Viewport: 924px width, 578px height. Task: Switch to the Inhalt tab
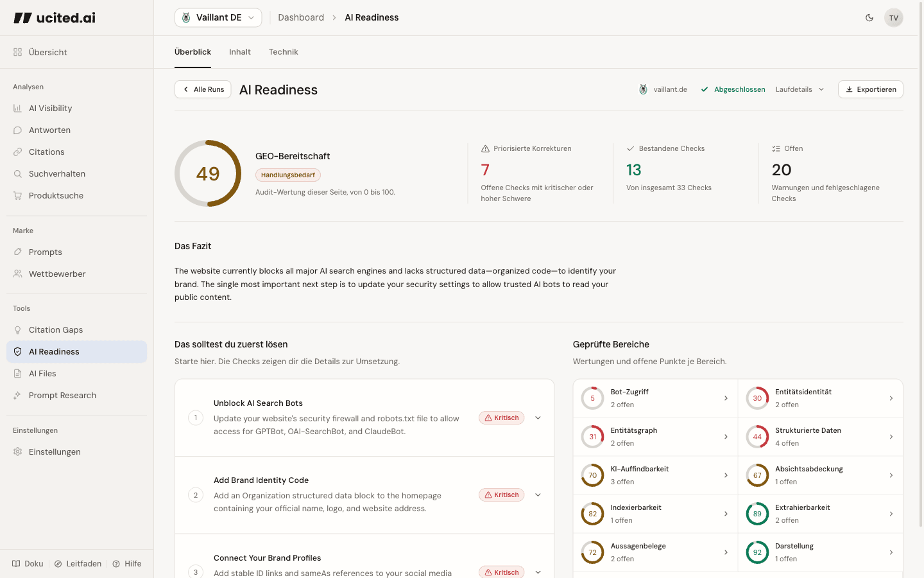240,52
